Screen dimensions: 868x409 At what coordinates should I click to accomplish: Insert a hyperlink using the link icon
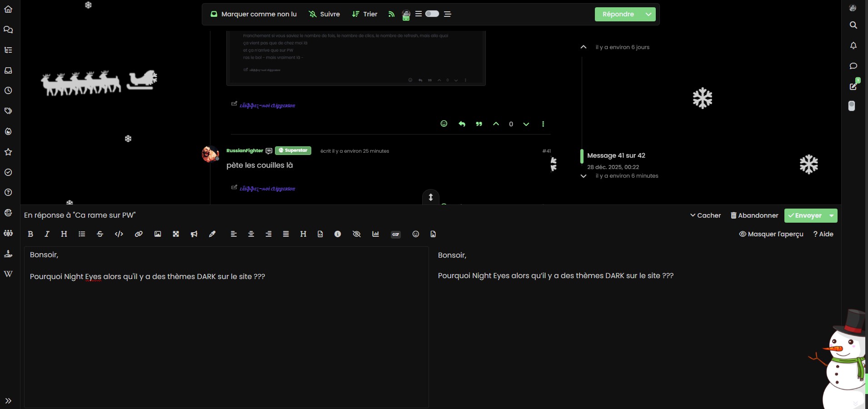(139, 234)
